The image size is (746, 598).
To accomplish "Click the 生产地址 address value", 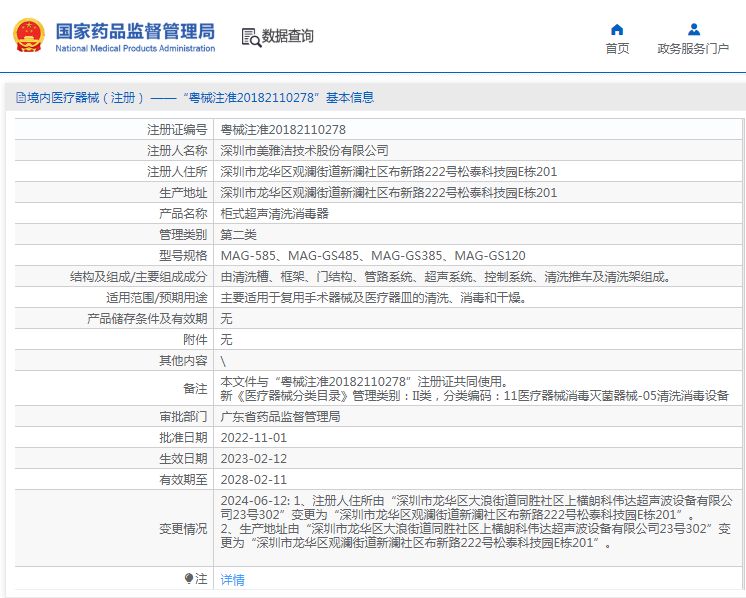I will [x=388, y=193].
